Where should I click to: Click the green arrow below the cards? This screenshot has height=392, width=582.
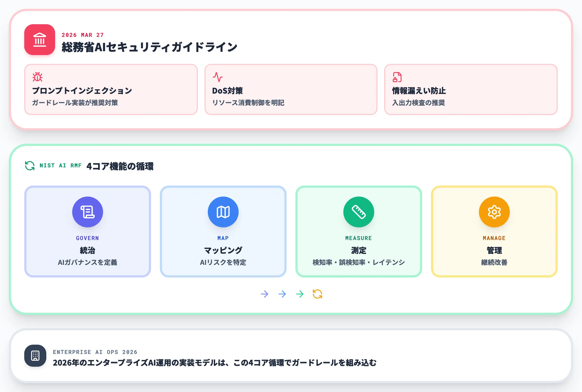pyautogui.click(x=300, y=294)
